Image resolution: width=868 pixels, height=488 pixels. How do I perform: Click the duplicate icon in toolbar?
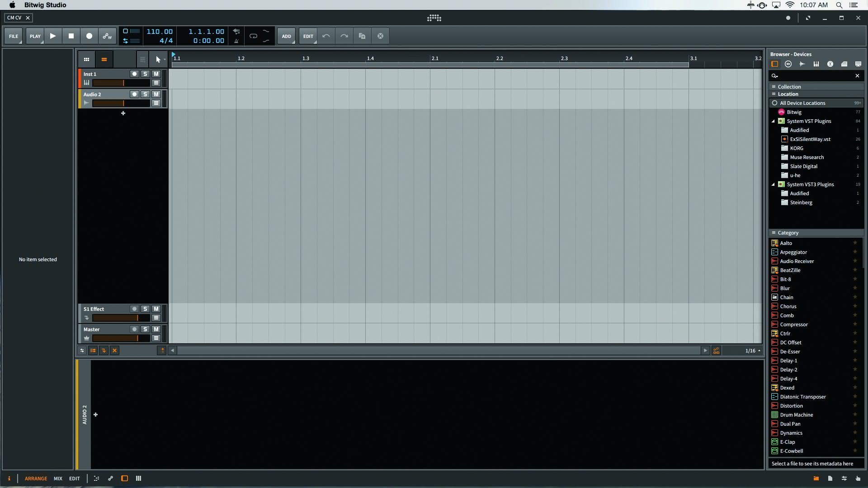(x=362, y=36)
